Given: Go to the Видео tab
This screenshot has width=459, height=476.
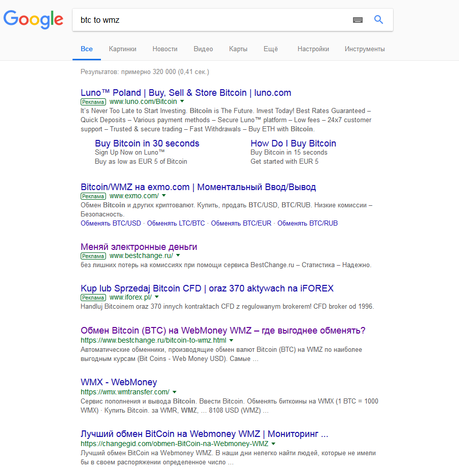Looking at the screenshot, I should (x=203, y=49).
